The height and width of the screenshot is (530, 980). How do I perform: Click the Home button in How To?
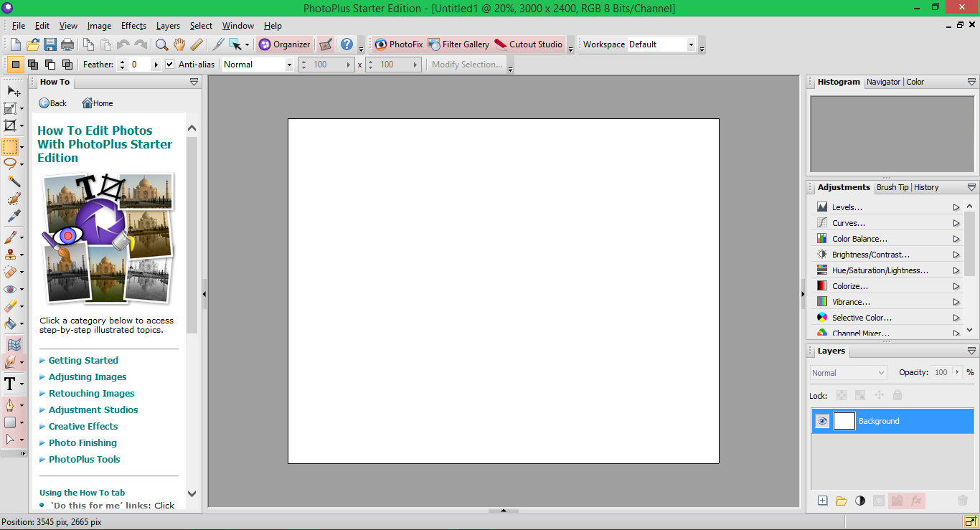pyautogui.click(x=98, y=103)
